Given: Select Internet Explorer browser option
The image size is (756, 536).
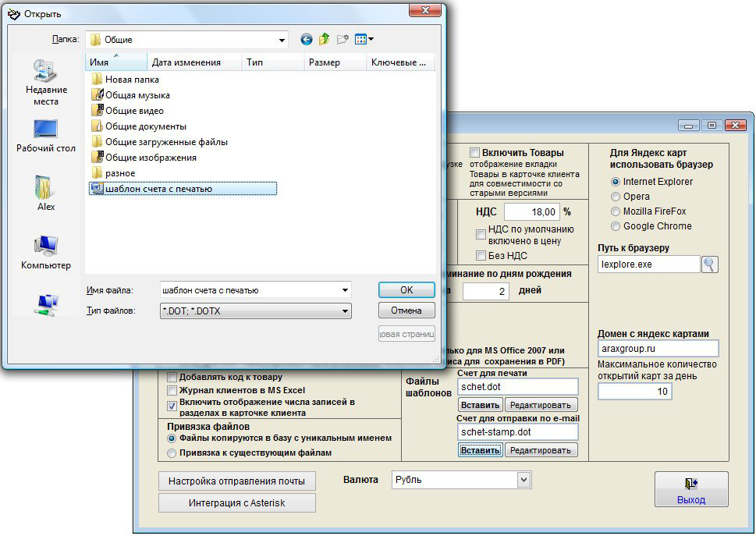Looking at the screenshot, I should click(616, 182).
